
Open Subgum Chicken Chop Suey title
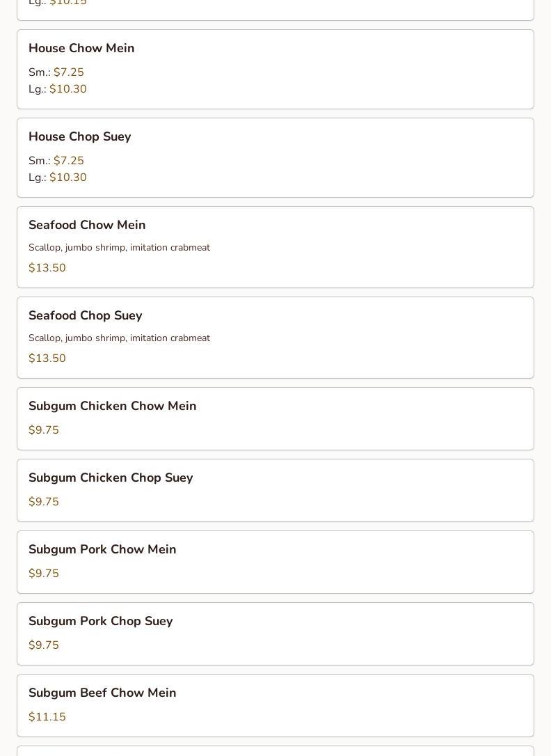pos(111,478)
